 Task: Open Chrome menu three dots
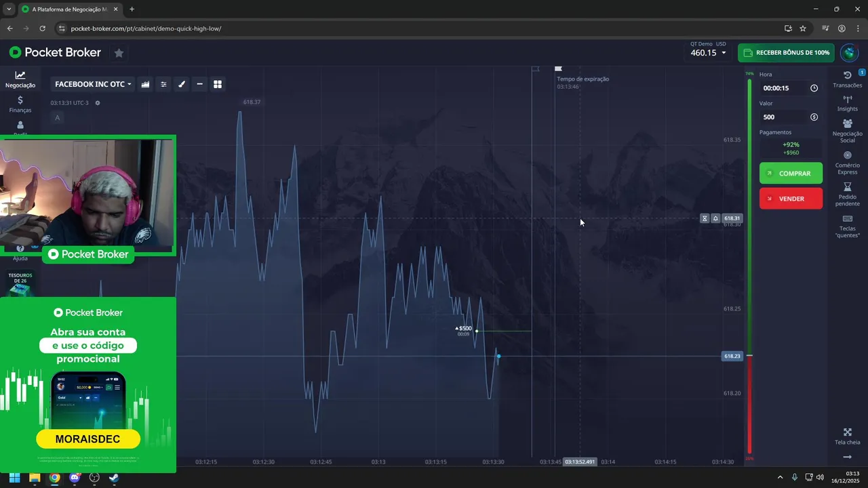[858, 28]
